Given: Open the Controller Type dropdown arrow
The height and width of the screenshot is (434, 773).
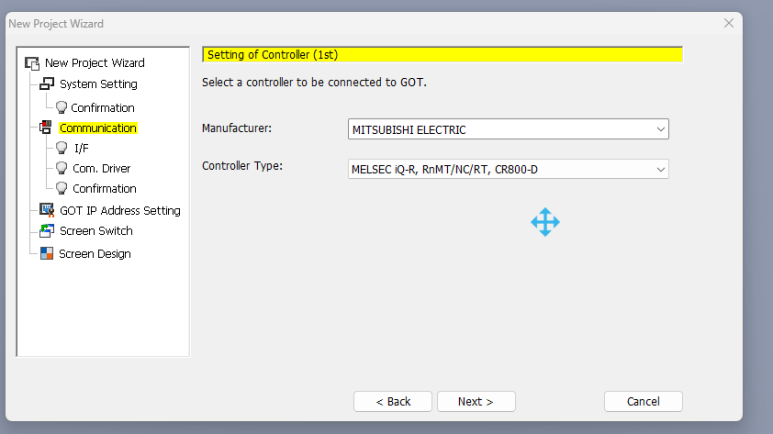Looking at the screenshot, I should click(x=661, y=169).
